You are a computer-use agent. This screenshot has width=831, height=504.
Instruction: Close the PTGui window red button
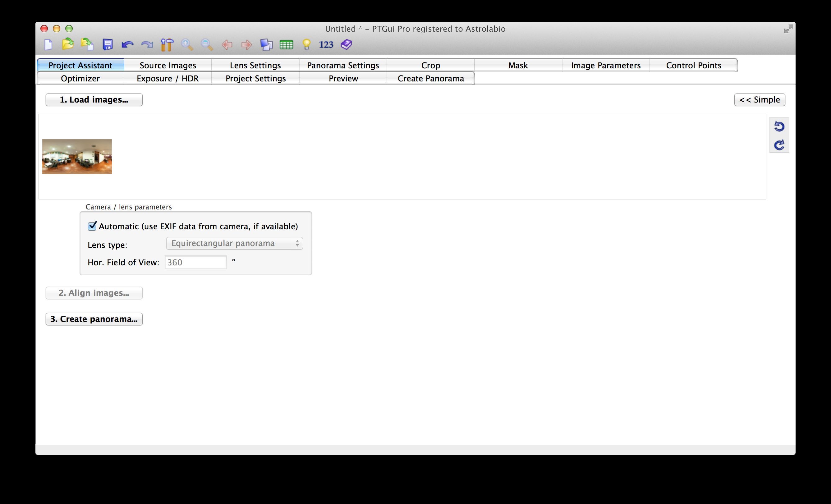pyautogui.click(x=44, y=29)
